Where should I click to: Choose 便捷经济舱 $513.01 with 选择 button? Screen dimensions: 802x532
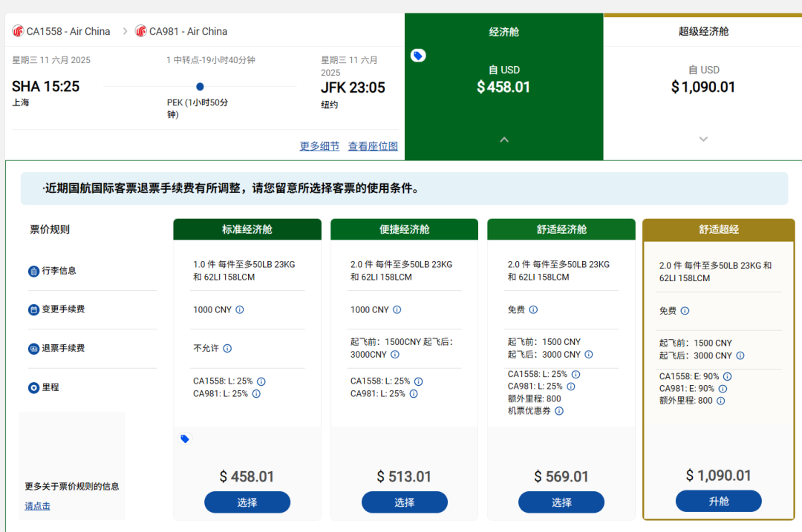[405, 502]
